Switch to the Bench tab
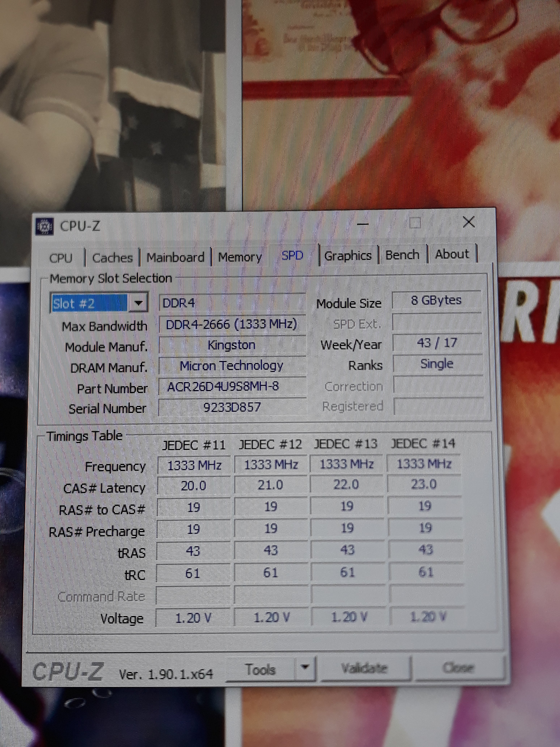 click(402, 255)
